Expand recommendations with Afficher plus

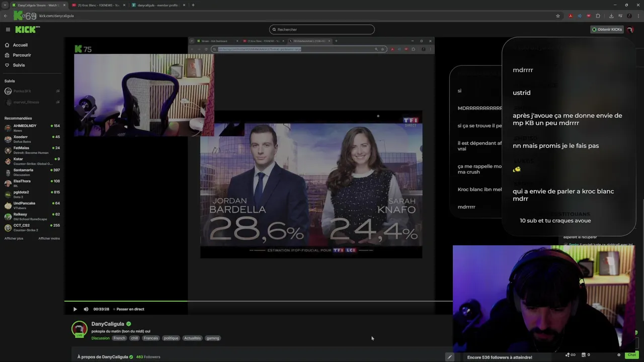tap(14, 238)
